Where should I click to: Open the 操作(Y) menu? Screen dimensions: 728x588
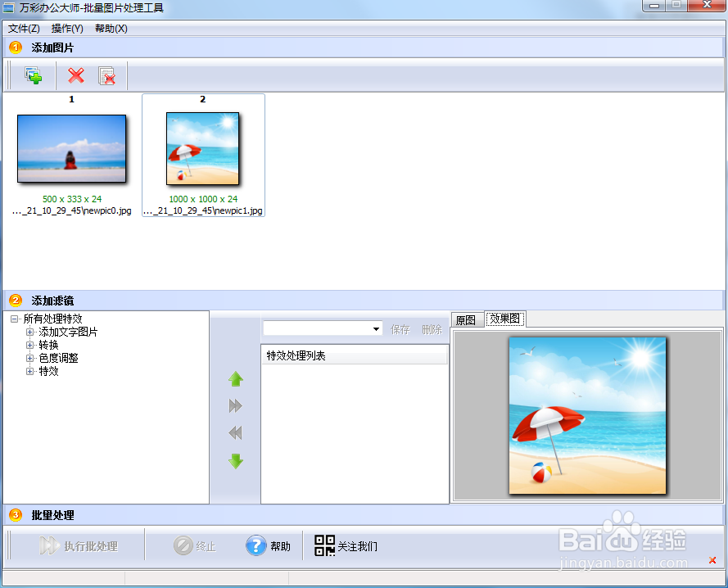point(67,29)
